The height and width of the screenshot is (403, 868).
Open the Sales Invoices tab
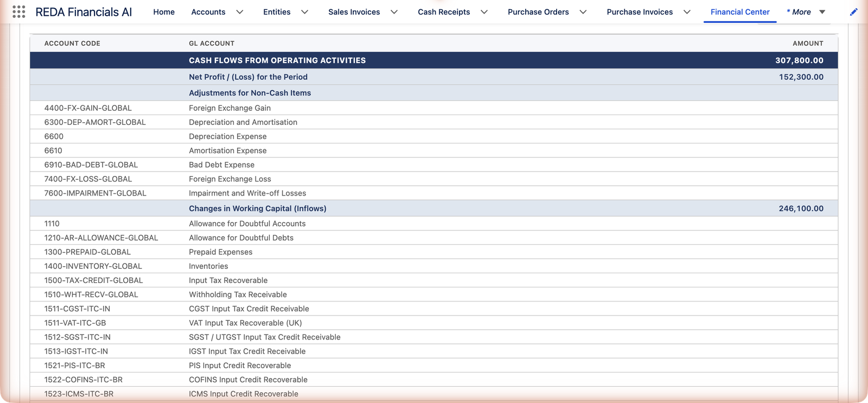[354, 12]
